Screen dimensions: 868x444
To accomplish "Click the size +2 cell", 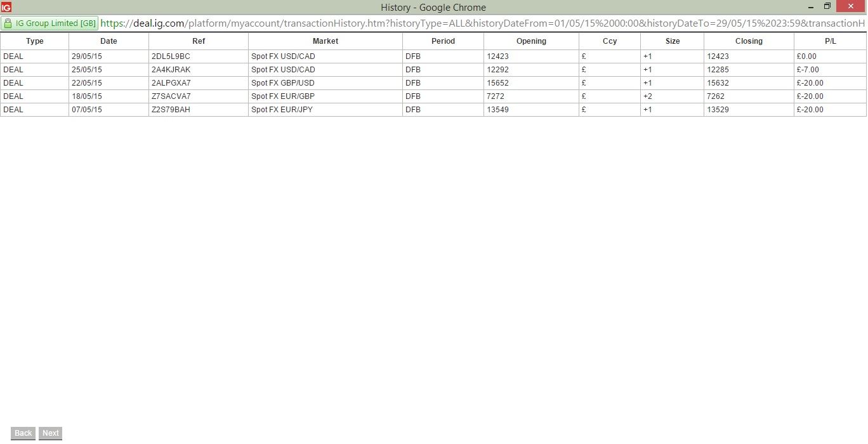I will (673, 96).
